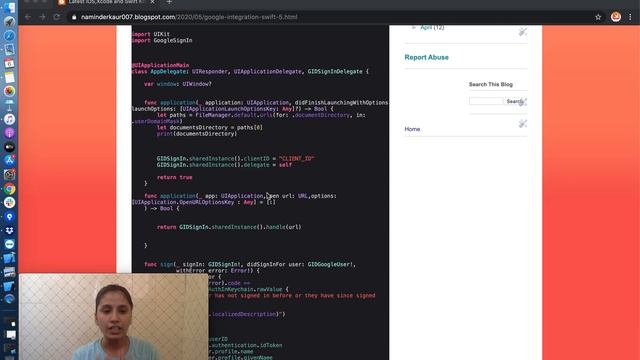Click "print(documentsDirectory)" code line
This screenshot has width=640, height=360.
coord(197,133)
